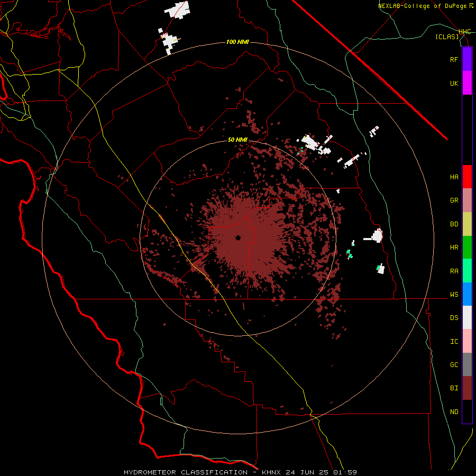Viewport: 476px width, 476px height.
Task: Click the ND legend label
Action: (454, 411)
